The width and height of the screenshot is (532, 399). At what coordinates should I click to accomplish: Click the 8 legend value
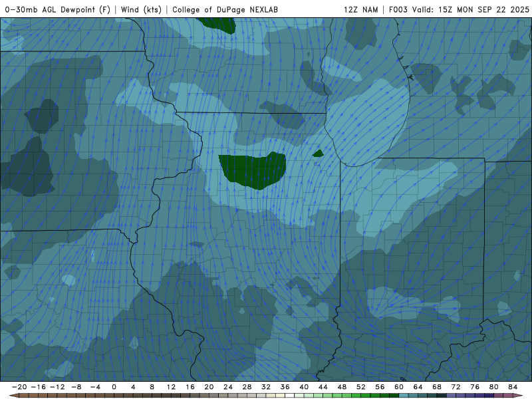(152, 387)
